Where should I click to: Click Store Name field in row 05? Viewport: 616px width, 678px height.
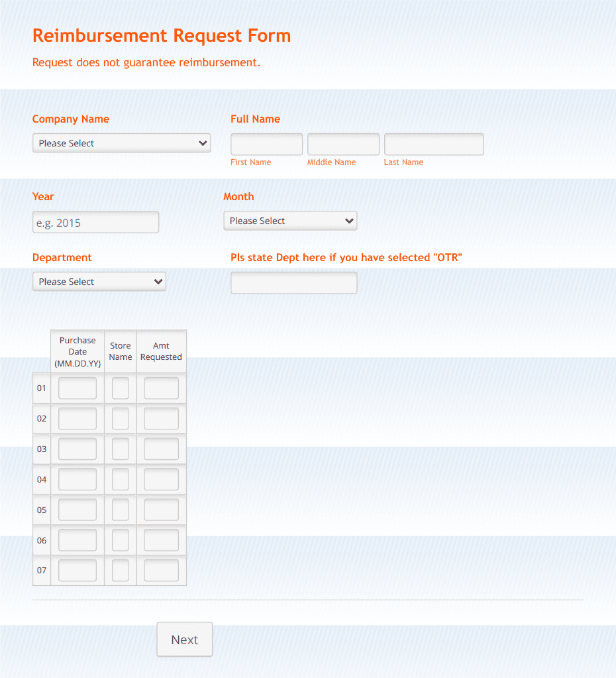[x=120, y=510]
